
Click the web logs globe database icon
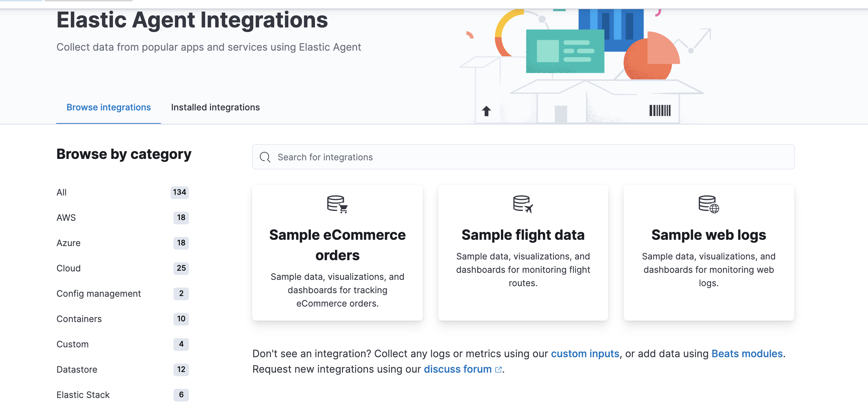click(x=709, y=204)
